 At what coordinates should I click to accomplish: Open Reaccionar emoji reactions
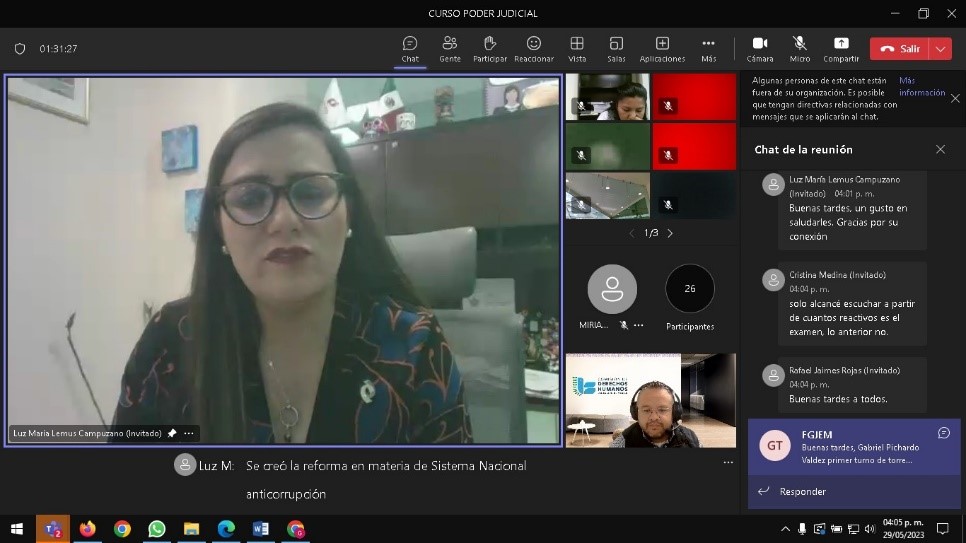coord(534,44)
